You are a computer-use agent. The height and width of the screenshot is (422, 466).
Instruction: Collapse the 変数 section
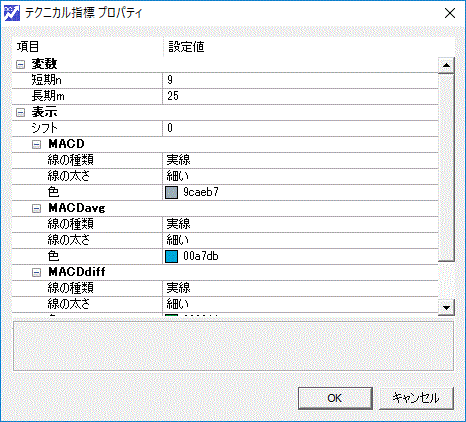coord(20,64)
